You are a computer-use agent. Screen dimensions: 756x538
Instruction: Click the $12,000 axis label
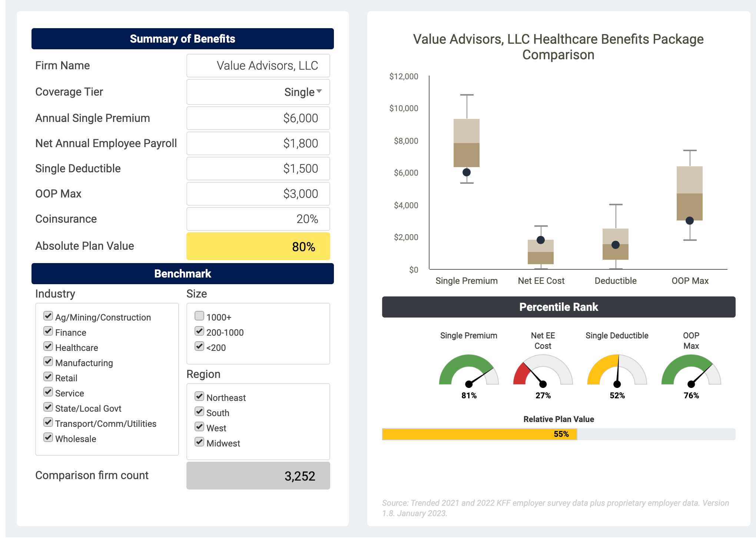pyautogui.click(x=404, y=76)
